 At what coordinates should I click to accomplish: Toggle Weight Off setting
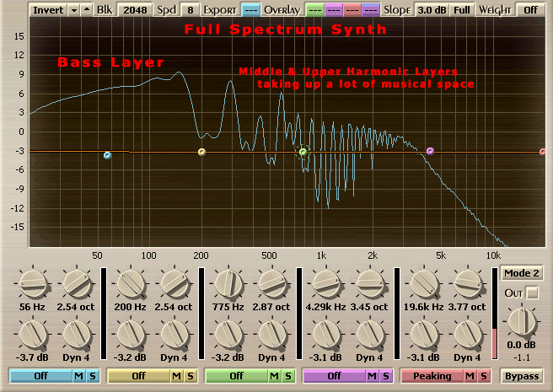tap(530, 10)
